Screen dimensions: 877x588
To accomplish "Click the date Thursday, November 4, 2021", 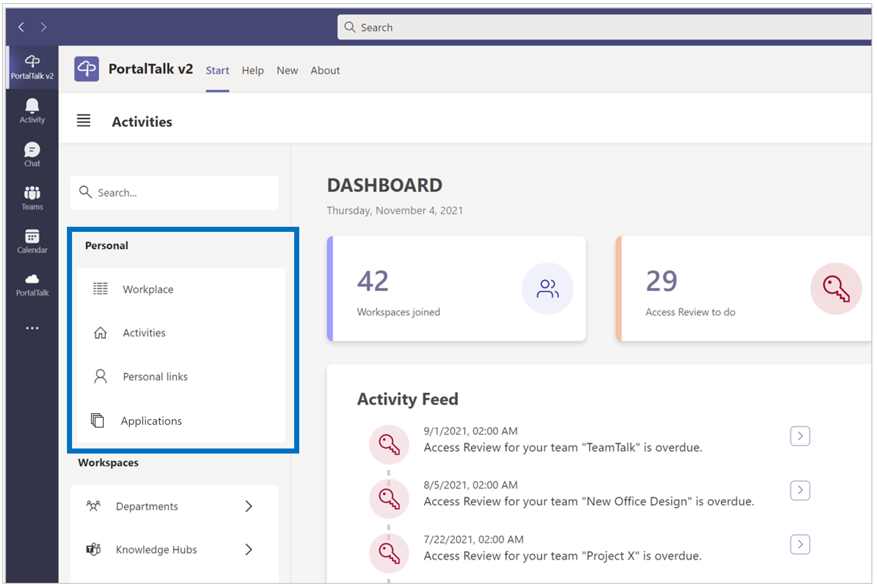I will [x=395, y=211].
